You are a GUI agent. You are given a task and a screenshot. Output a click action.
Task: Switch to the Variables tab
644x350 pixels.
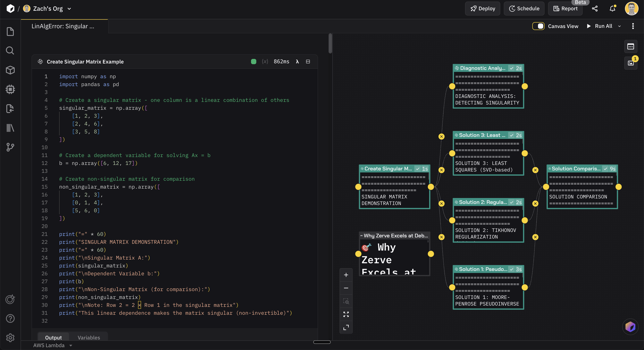[89, 337]
